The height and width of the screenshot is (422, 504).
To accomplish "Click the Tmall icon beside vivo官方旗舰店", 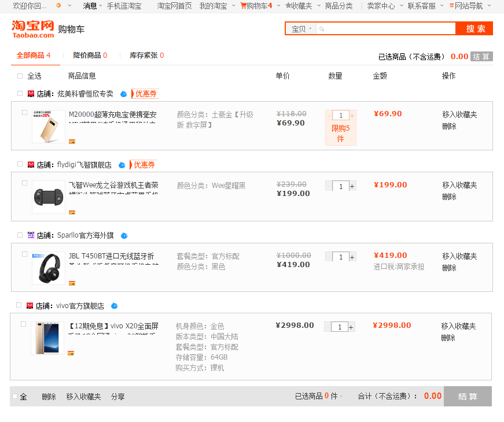I will click(30, 305).
